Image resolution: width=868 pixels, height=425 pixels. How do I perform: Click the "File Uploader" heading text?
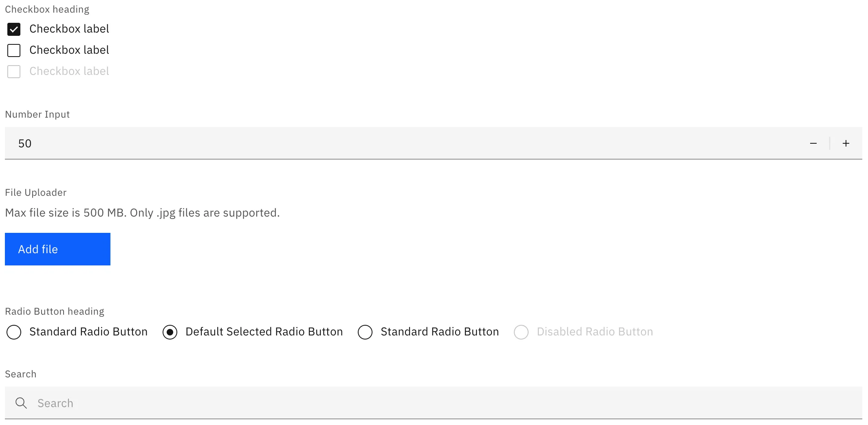click(36, 193)
